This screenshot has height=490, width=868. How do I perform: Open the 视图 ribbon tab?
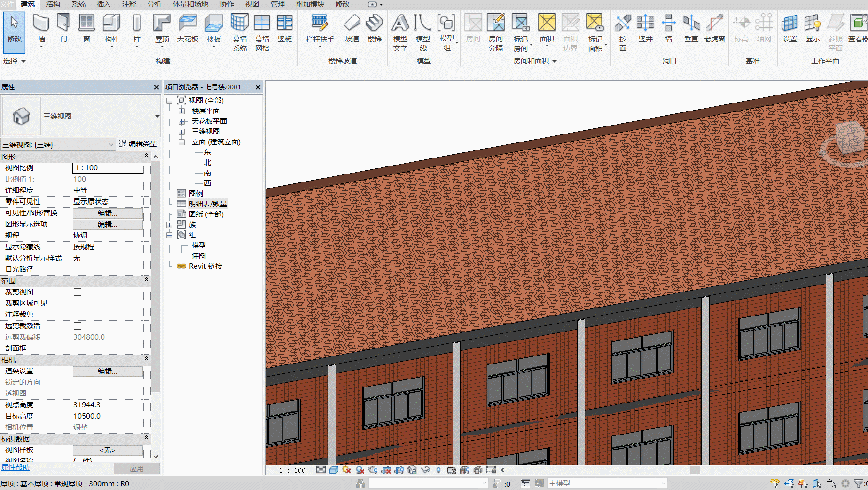point(252,4)
